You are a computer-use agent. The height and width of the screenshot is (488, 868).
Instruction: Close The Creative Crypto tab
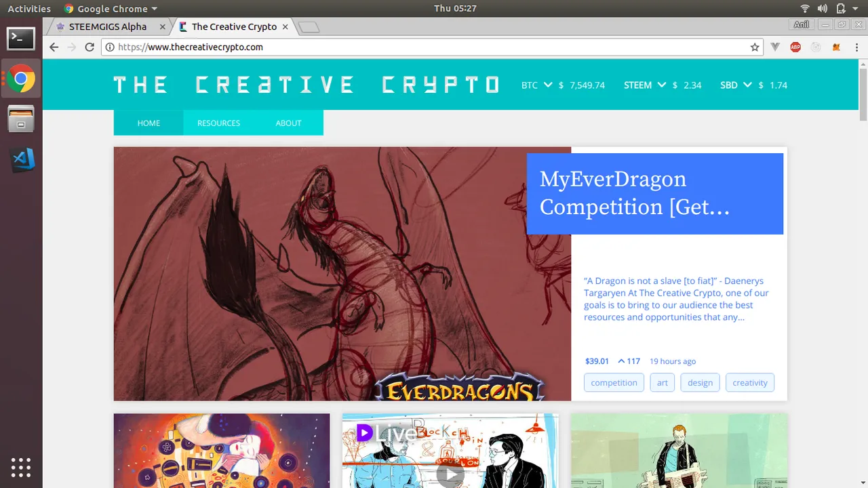[x=285, y=27]
